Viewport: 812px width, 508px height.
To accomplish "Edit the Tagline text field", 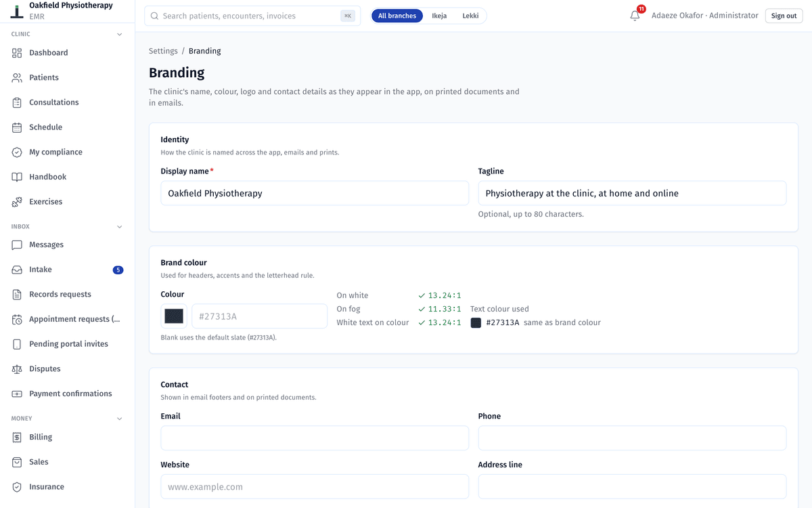I will point(632,193).
